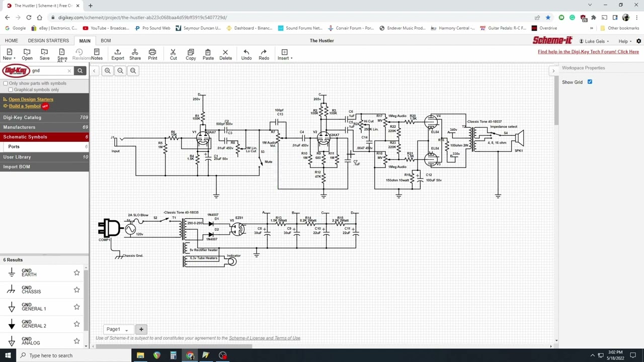This screenshot has height=362, width=644.
Task: Enable Only show parts with symbols
Action: 6,83
